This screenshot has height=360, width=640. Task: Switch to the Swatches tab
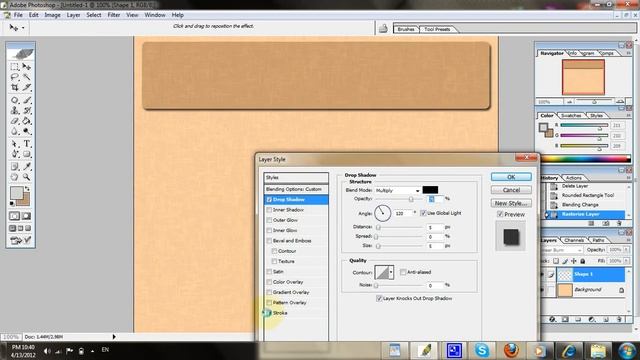[x=571, y=116]
